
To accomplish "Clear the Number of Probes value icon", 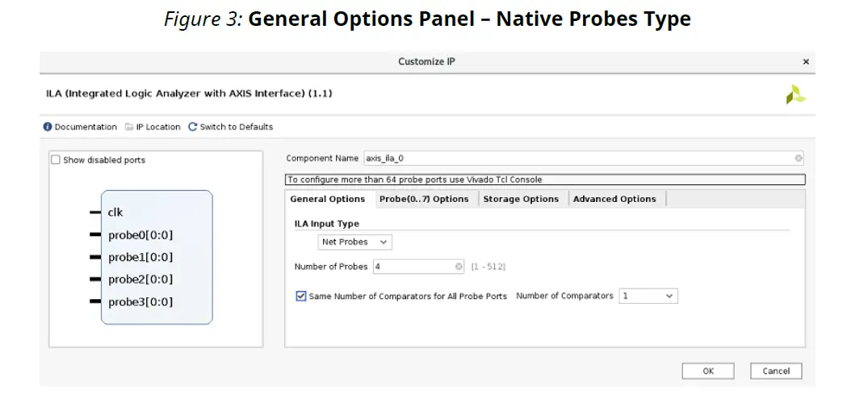I will pyautogui.click(x=459, y=267).
